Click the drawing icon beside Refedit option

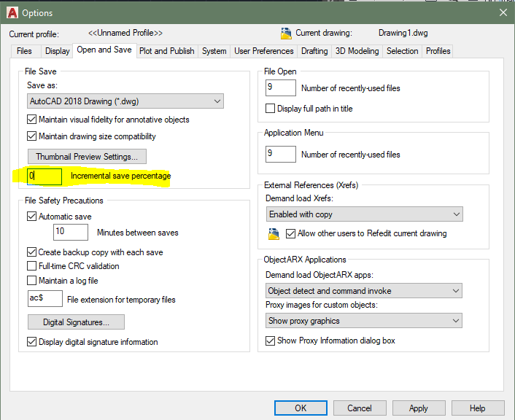pyautogui.click(x=274, y=234)
